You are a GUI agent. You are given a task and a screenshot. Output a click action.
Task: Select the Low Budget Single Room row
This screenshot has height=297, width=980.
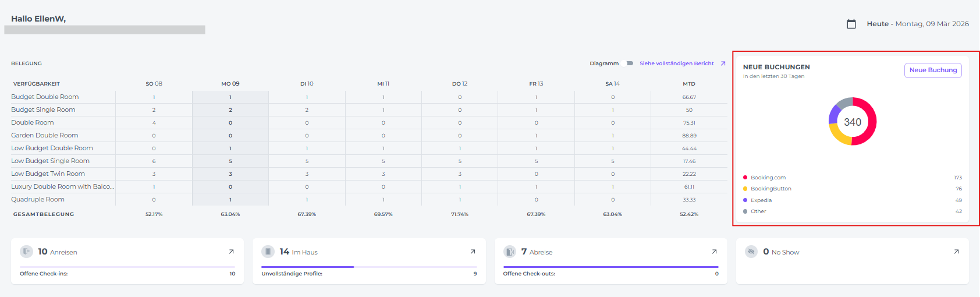[x=51, y=161]
